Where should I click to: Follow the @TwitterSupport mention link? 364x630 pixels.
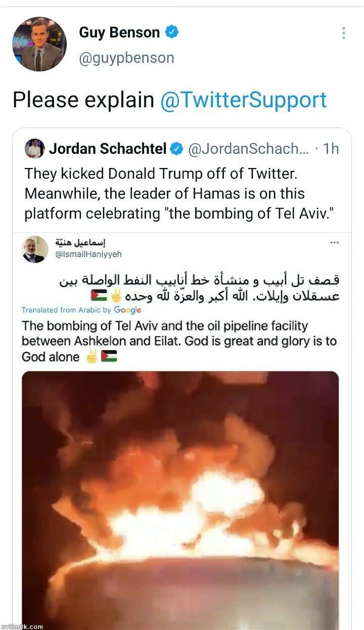(244, 100)
